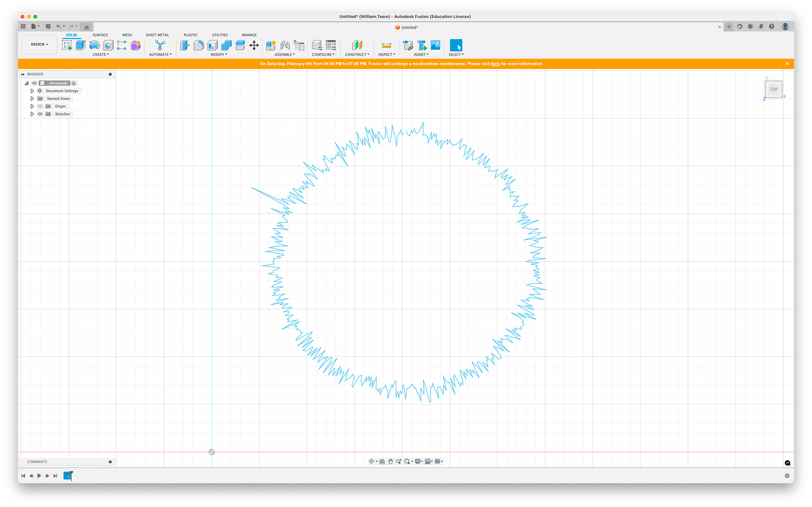The height and width of the screenshot is (507, 812).
Task: Click the Zoom magnifier tool
Action: point(399,461)
